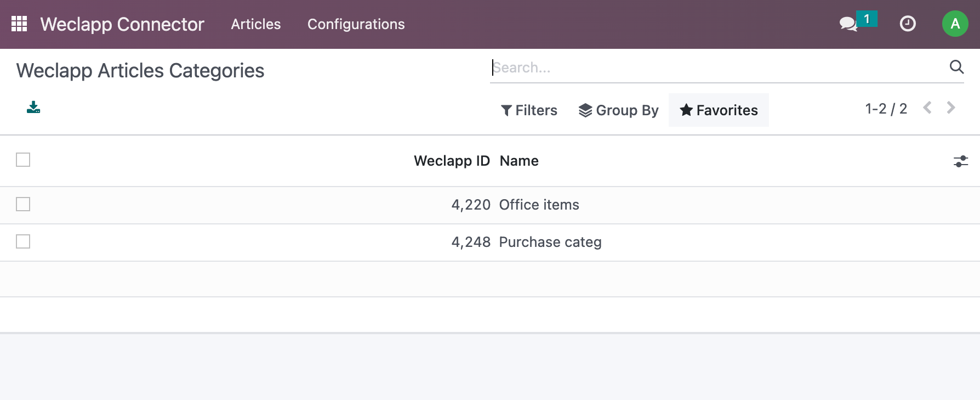Open the Favorites dropdown
The width and height of the screenshot is (980, 400).
(x=719, y=110)
